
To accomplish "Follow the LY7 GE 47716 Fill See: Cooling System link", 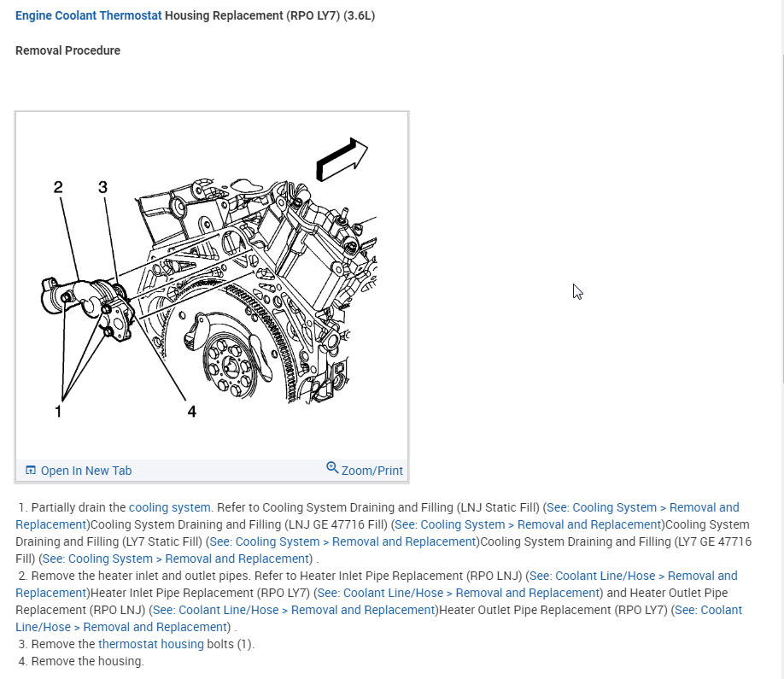I will (175, 559).
